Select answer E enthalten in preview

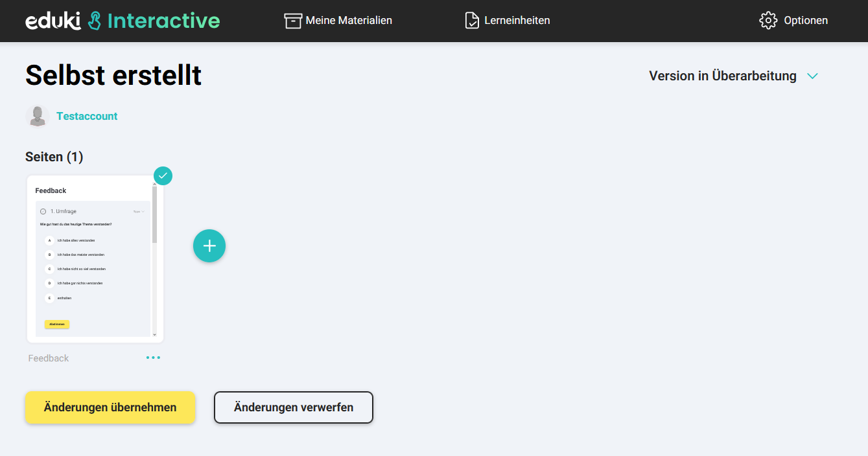click(49, 298)
